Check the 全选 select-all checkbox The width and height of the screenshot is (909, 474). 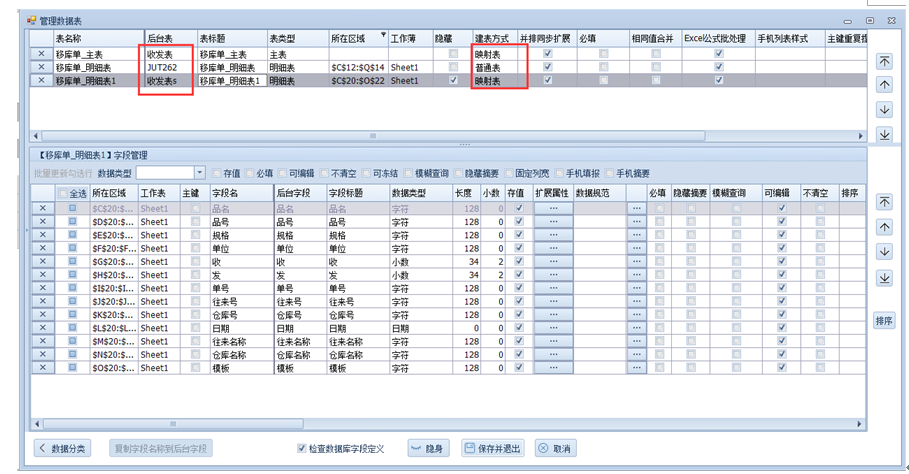click(x=64, y=193)
